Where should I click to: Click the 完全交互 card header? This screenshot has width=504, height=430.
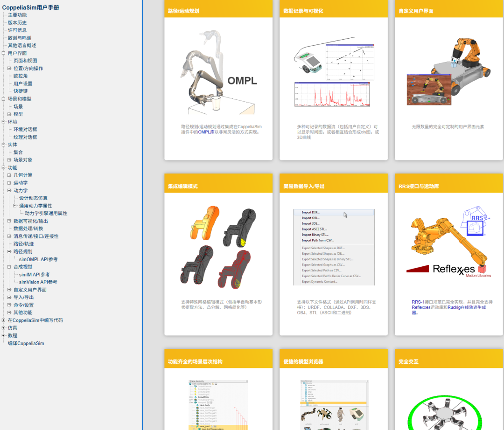pos(449,359)
